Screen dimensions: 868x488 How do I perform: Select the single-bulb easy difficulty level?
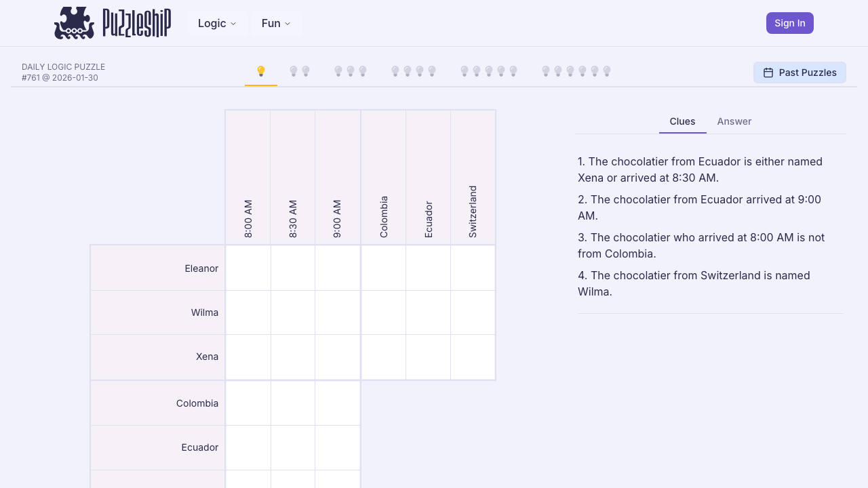click(x=260, y=70)
